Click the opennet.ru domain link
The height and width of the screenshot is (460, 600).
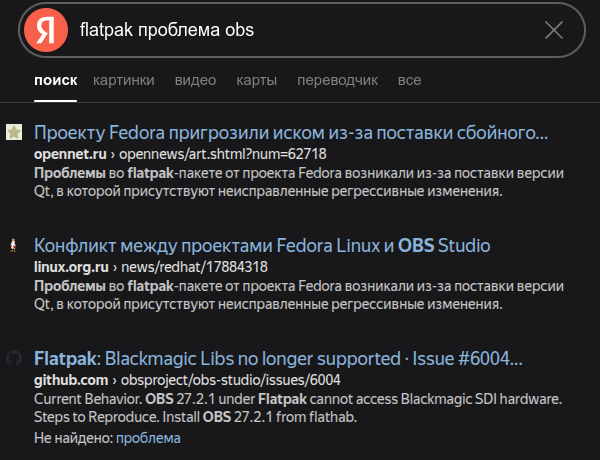70,154
